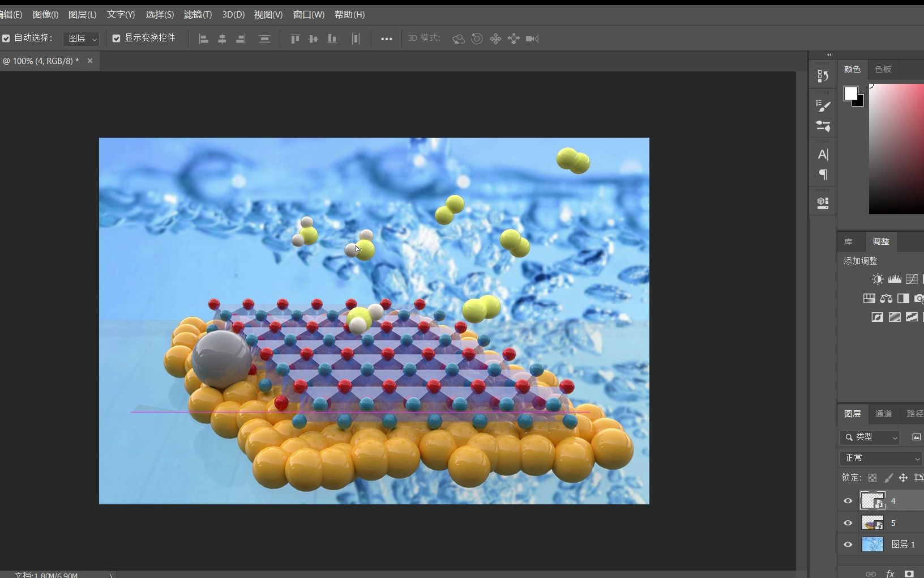Select the 3D zoom video camera icon
Viewport: 924px width, 578px height.
[x=532, y=39]
